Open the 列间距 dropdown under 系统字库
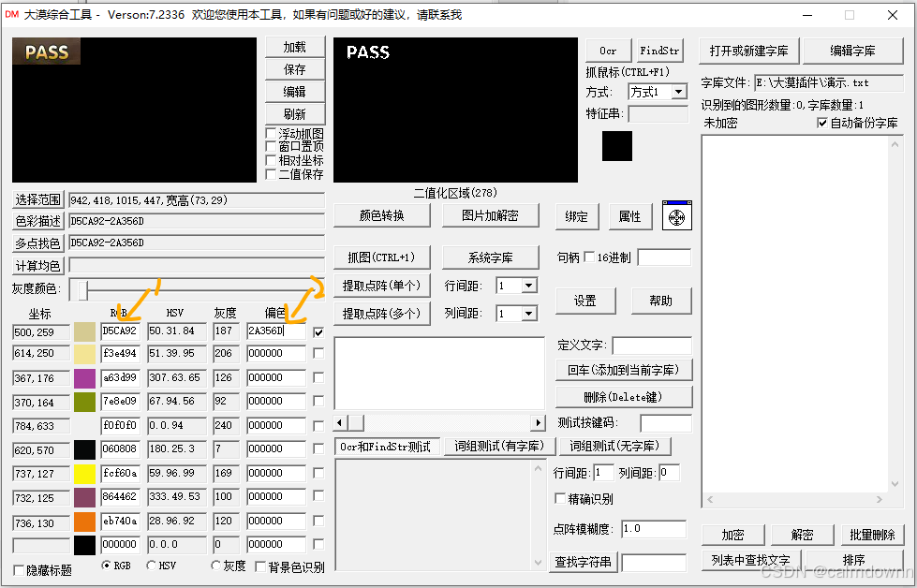Viewport: 917px width, 588px height. click(x=528, y=314)
